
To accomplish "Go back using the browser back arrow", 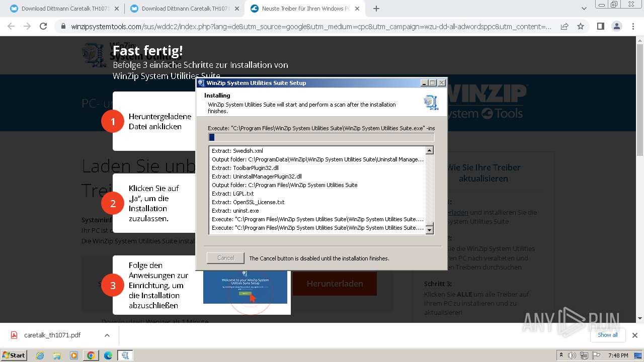I will (x=11, y=26).
